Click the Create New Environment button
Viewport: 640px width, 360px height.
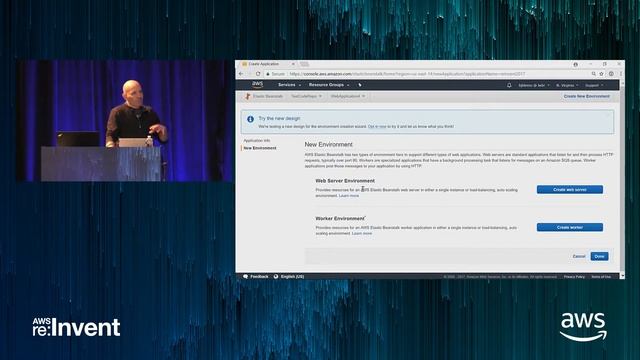point(587,96)
